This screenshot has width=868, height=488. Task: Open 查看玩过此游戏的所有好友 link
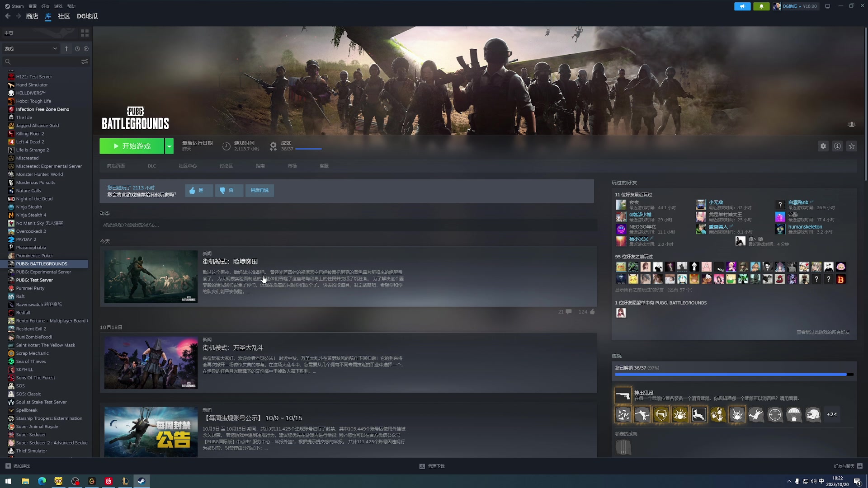pos(823,332)
